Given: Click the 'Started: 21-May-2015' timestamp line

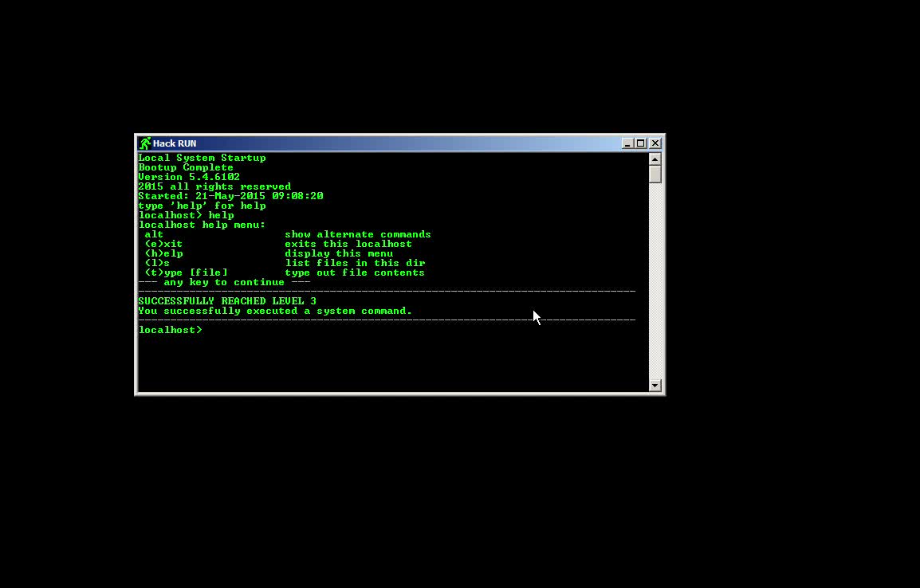Looking at the screenshot, I should [230, 196].
